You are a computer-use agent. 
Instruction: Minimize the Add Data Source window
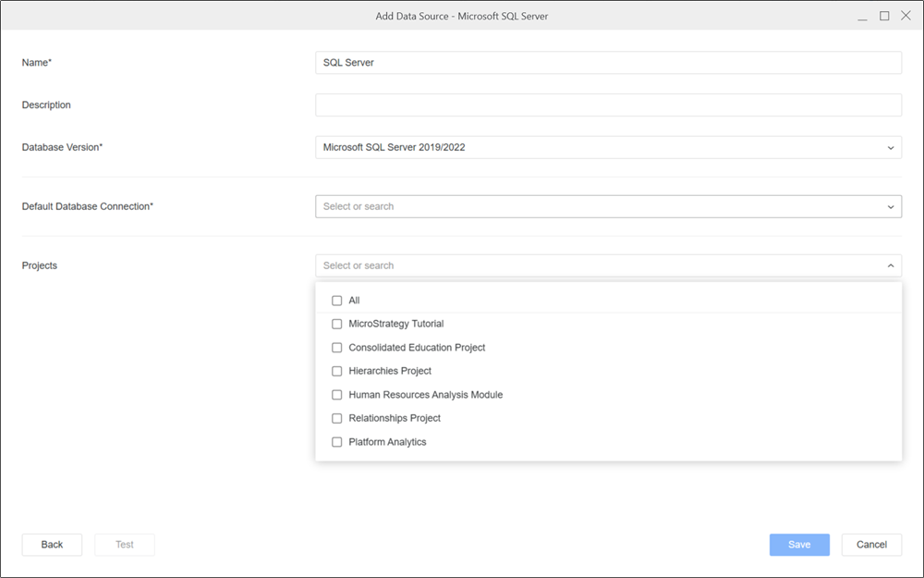(862, 17)
